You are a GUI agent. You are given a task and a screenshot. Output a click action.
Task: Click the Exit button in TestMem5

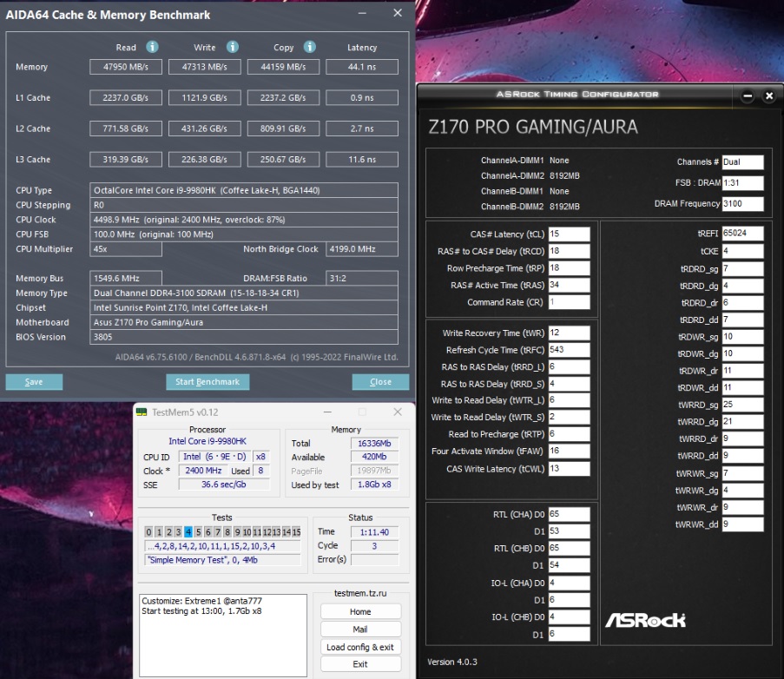(360, 664)
